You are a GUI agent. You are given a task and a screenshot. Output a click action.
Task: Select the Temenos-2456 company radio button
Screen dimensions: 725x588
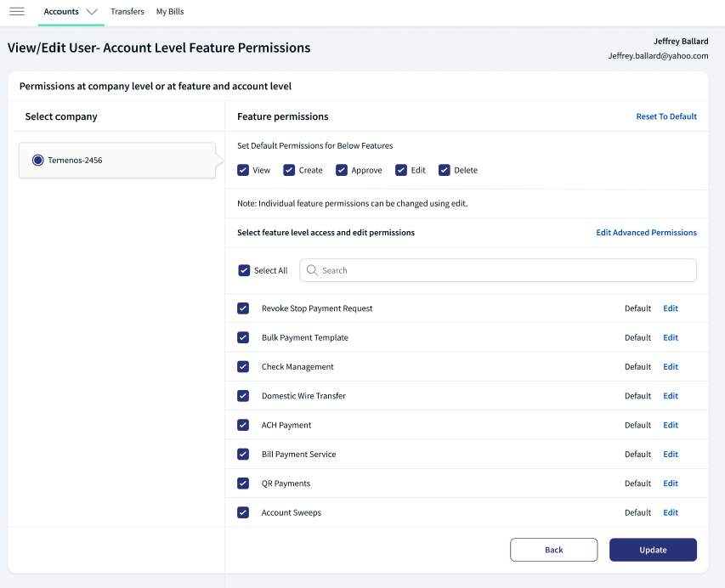click(x=38, y=161)
